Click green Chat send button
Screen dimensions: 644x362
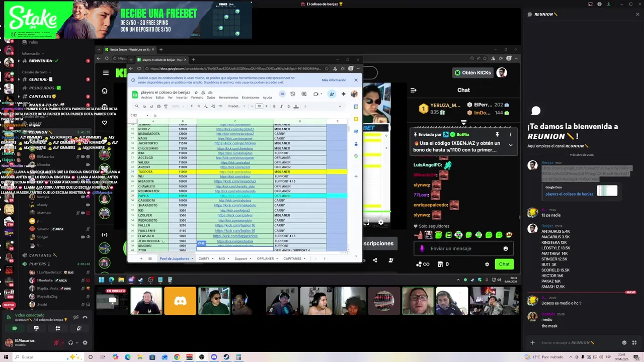coord(504,264)
